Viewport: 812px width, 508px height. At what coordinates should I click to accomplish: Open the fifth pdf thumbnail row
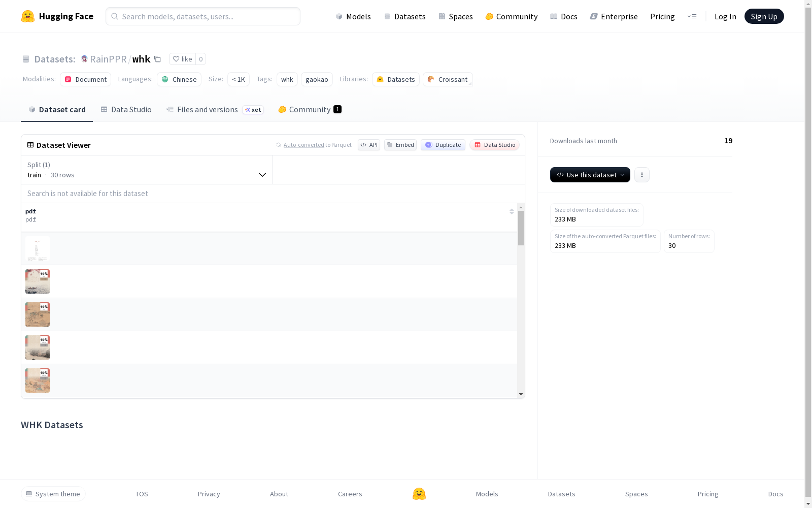pyautogui.click(x=38, y=380)
